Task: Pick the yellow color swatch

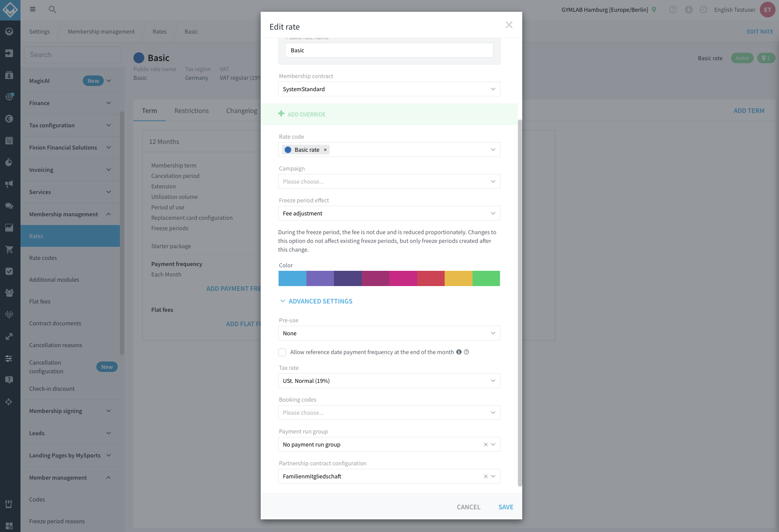Action: point(459,278)
